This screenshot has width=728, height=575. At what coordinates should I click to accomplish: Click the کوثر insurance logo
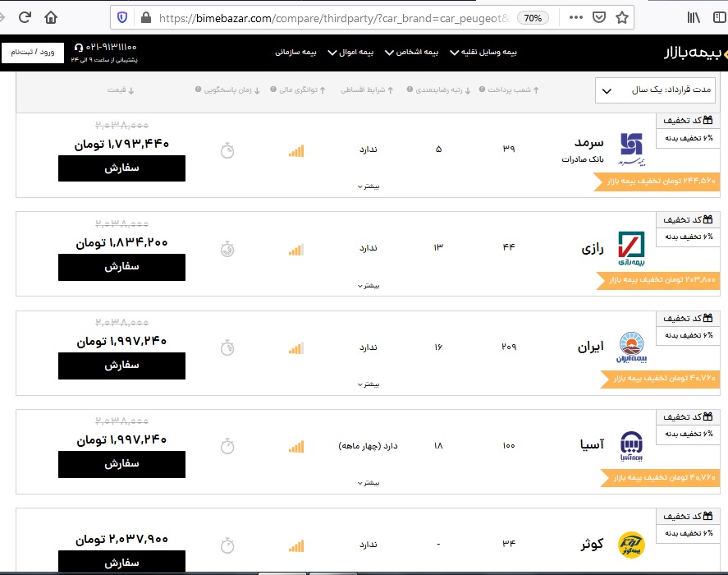tap(631, 545)
